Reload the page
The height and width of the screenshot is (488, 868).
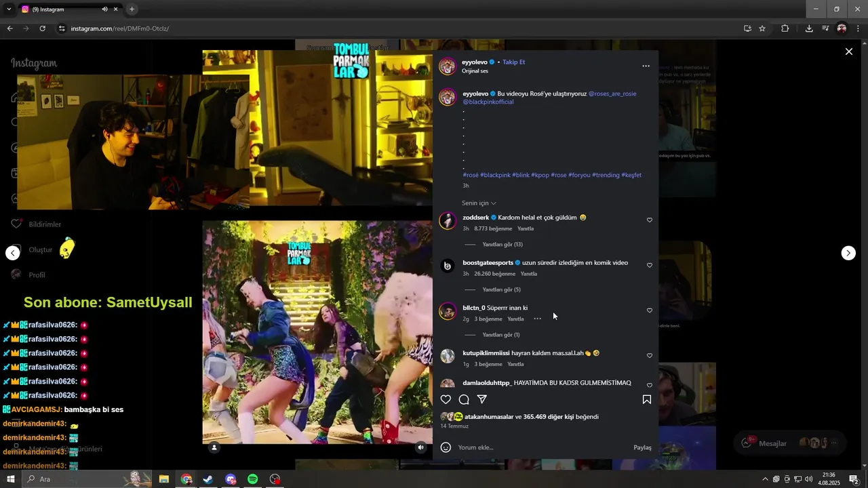(x=42, y=28)
